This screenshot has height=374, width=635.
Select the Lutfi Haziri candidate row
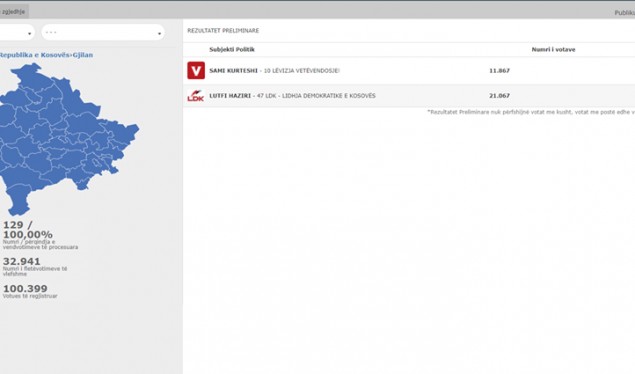click(x=409, y=96)
